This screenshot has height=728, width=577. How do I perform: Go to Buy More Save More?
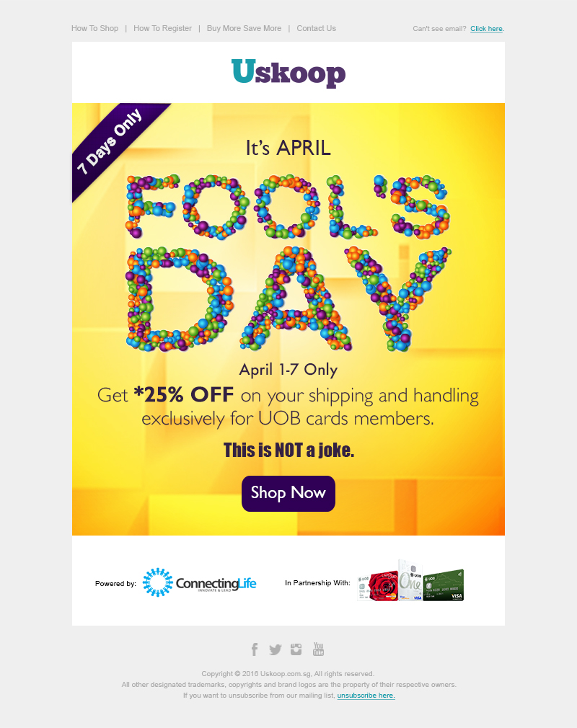pos(244,29)
